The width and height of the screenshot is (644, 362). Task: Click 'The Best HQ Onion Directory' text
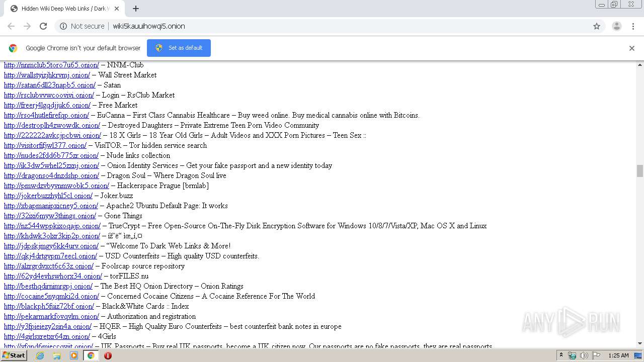pos(146,286)
